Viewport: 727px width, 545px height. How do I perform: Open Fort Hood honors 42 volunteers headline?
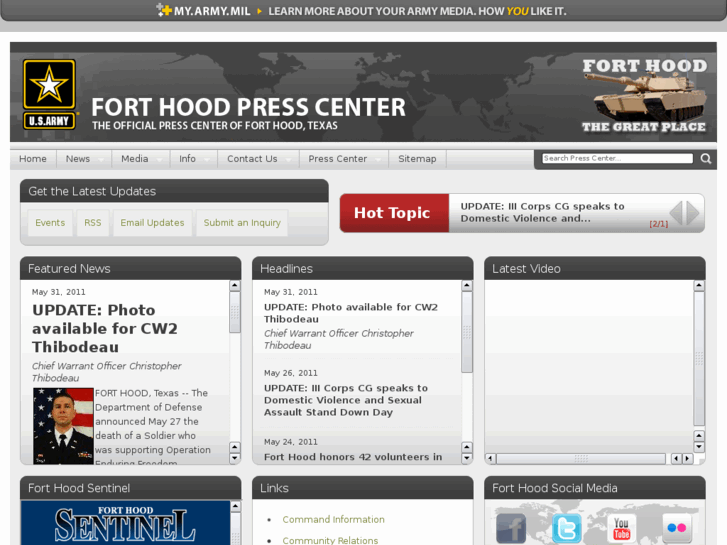coord(353,457)
